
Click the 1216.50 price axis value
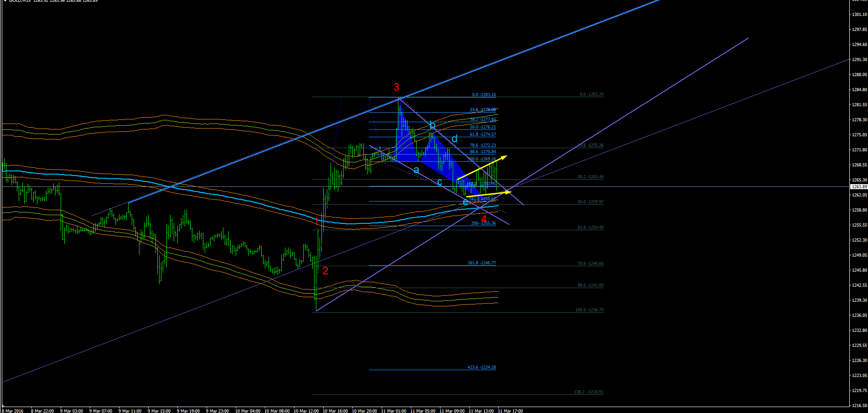pos(859,406)
